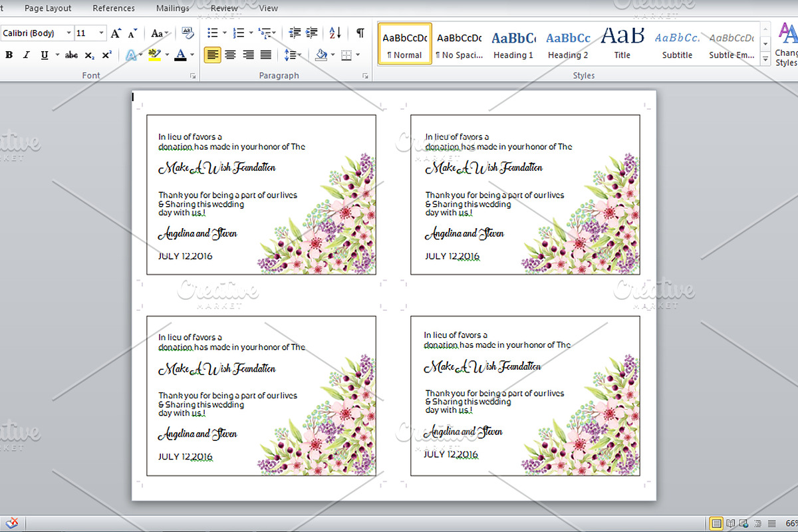Apply the No Spacing style
The image size is (798, 532).
(460, 44)
